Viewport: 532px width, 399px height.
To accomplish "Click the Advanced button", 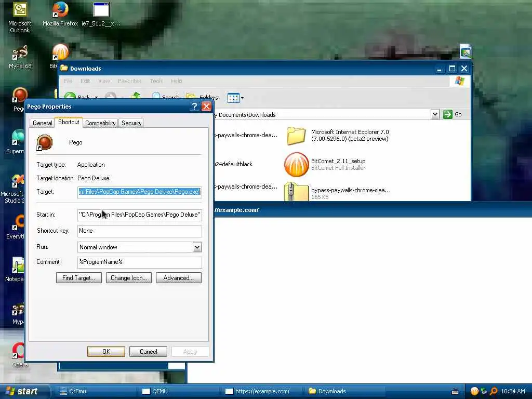I will click(x=179, y=278).
